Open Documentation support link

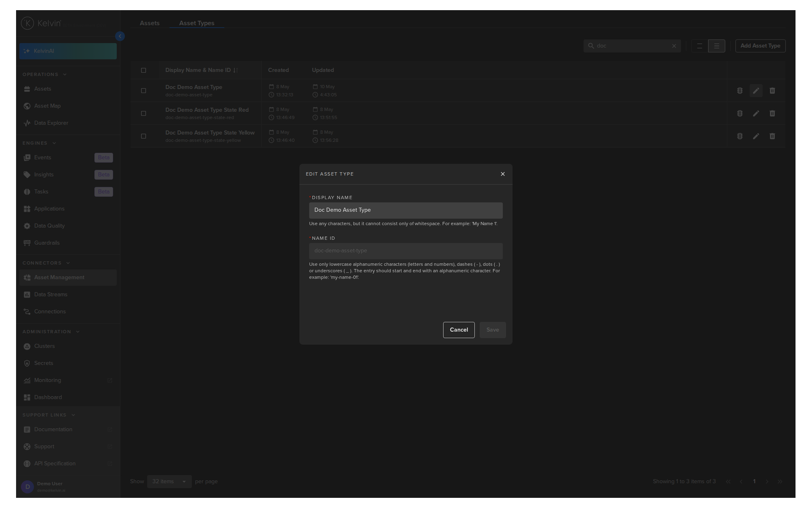pyautogui.click(x=68, y=430)
